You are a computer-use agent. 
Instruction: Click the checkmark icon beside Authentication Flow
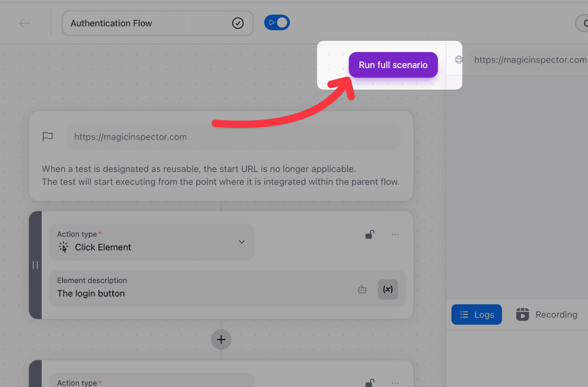pos(238,23)
